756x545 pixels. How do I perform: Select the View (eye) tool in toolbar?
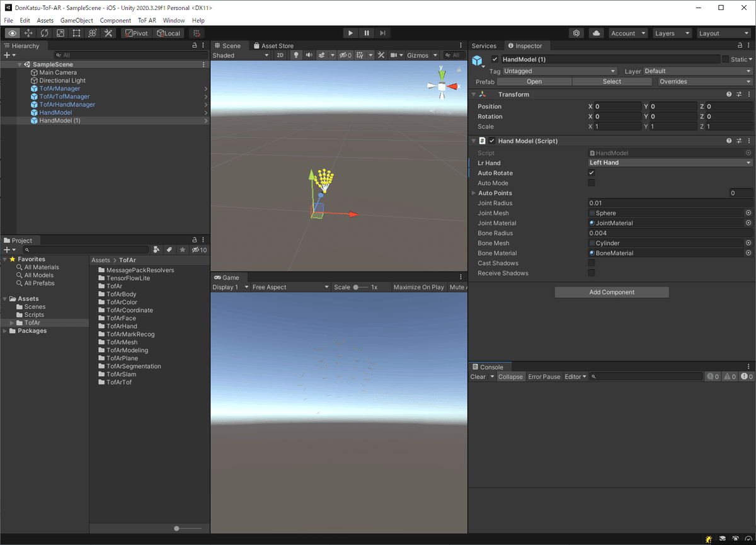click(12, 33)
